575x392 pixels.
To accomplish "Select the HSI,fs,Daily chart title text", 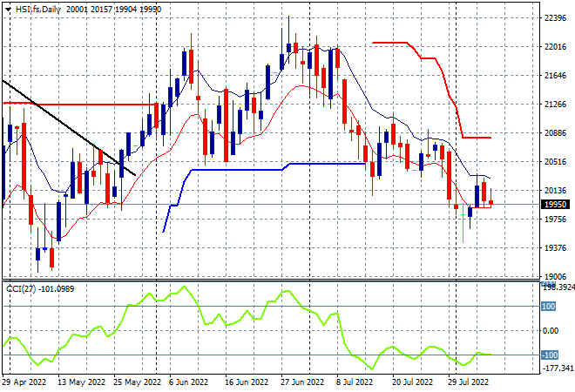I will [38, 10].
